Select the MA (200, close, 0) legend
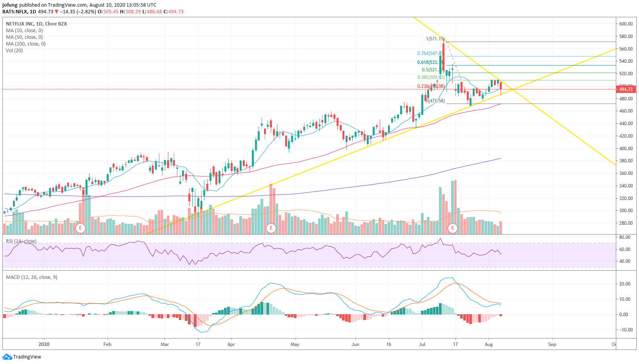The height and width of the screenshot is (364, 639). tap(25, 44)
